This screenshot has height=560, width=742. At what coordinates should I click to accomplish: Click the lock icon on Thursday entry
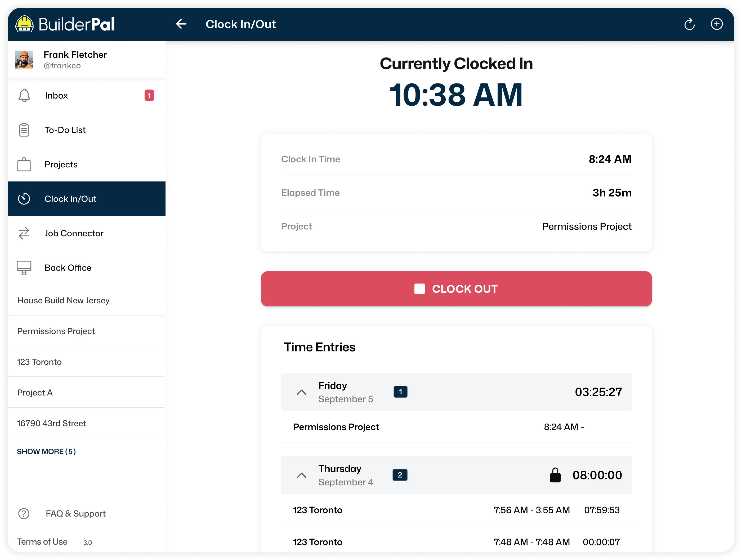[x=555, y=475]
